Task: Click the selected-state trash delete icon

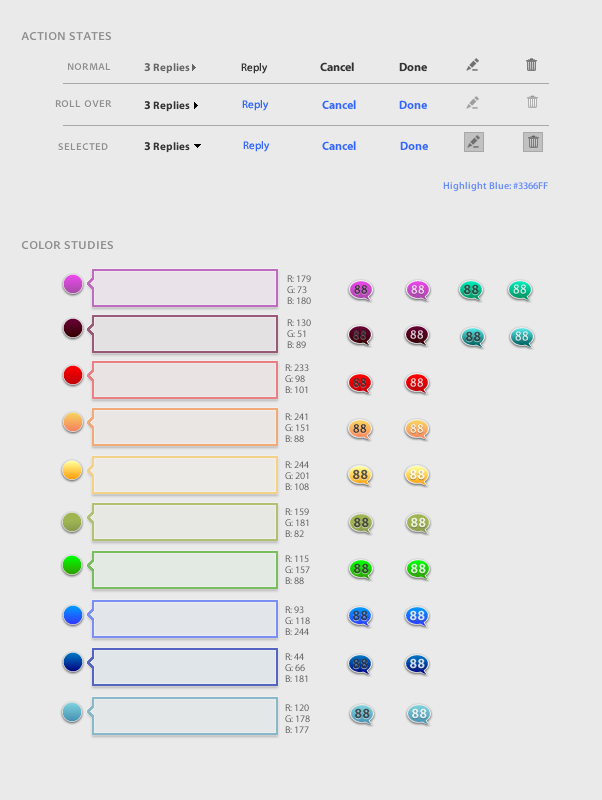Action: pos(533,142)
